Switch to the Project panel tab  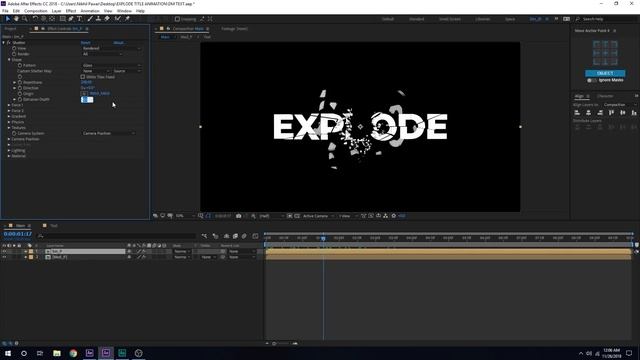pos(11,29)
